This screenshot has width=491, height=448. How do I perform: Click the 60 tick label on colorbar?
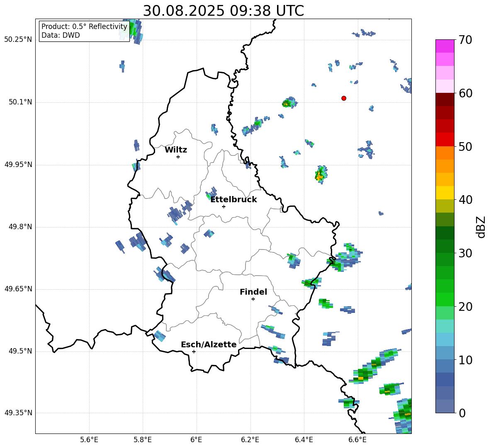465,94
